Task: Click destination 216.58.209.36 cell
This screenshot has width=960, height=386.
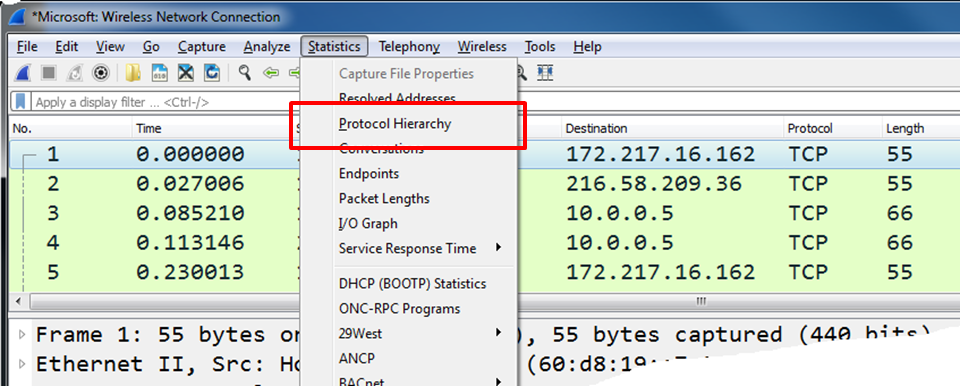Action: click(x=653, y=183)
